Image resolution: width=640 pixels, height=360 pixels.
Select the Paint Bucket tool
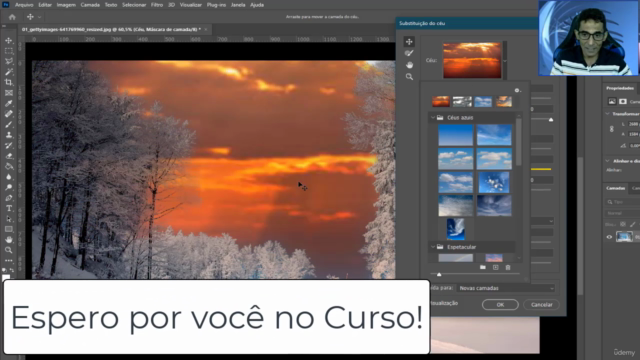point(9,167)
